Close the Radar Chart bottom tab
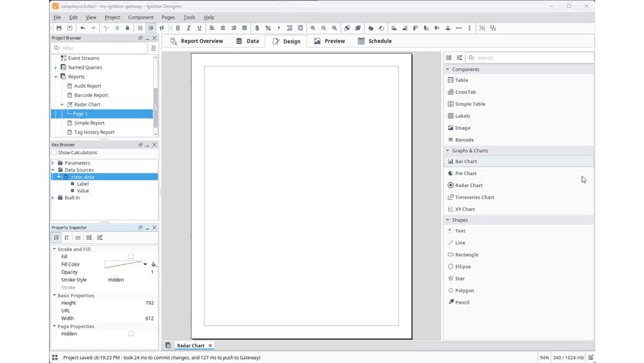 coord(210,346)
